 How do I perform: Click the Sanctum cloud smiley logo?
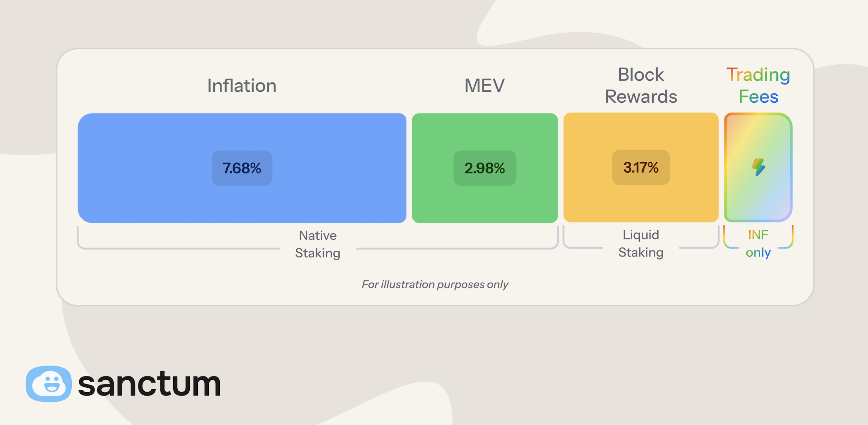(48, 384)
